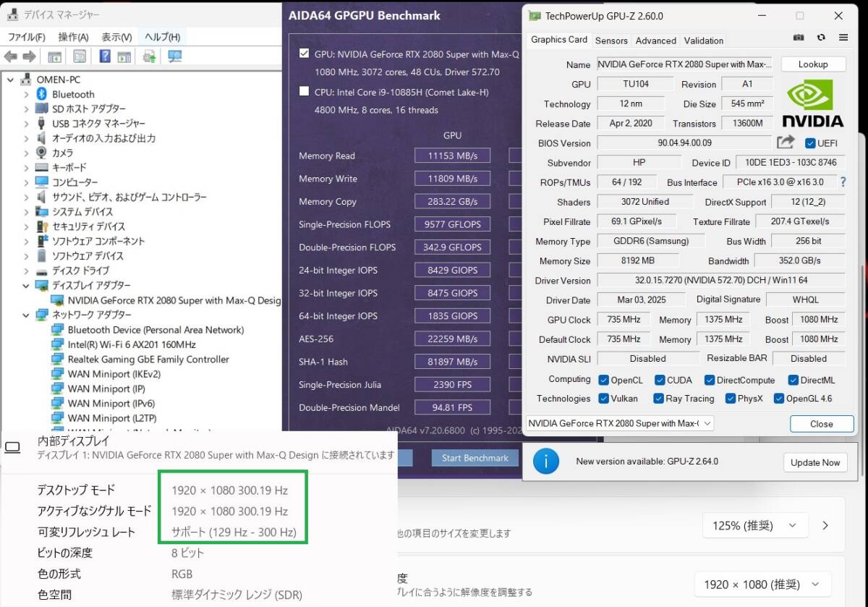Open the Properties icon in Device Manager toolbar
Image resolution: width=868 pixels, height=607 pixels.
(x=80, y=56)
